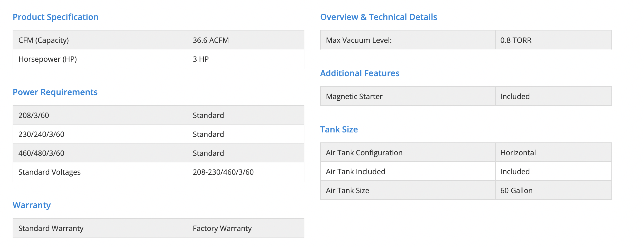Click the 60 Gallon tank size value
Viewport: 644px width, 247px height.
click(x=516, y=191)
